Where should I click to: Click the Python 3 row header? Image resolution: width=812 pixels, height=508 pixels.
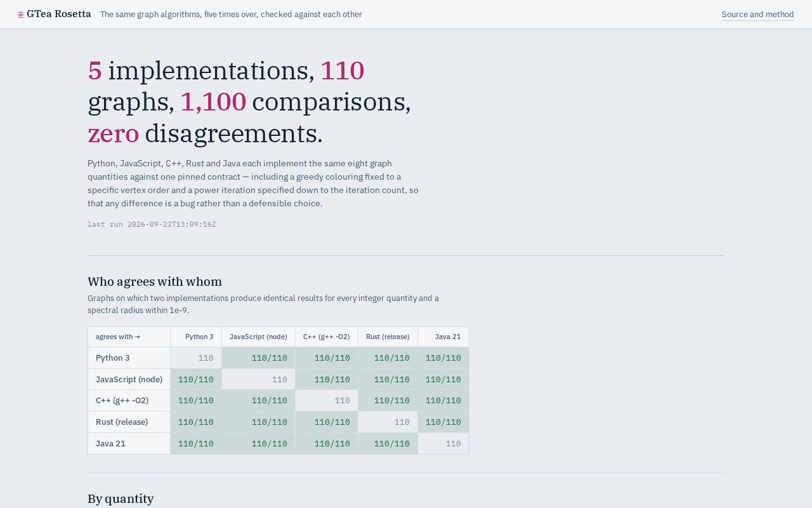(x=129, y=358)
